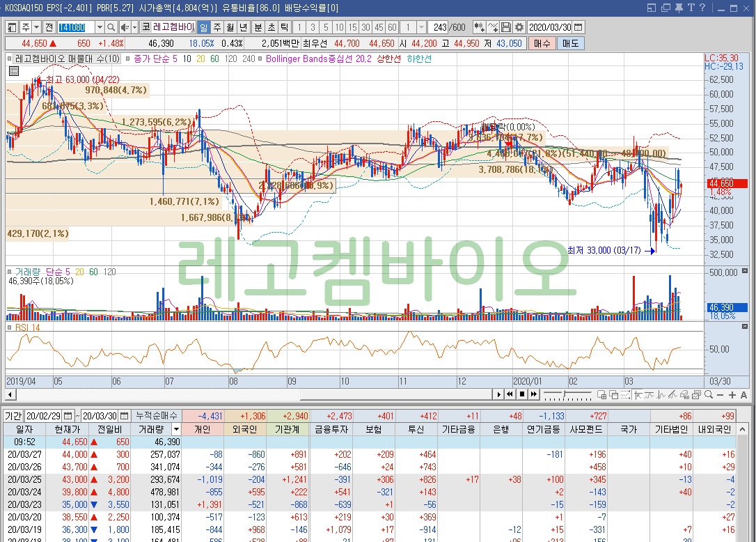Open the indicator add tool icon

[x=479, y=27]
